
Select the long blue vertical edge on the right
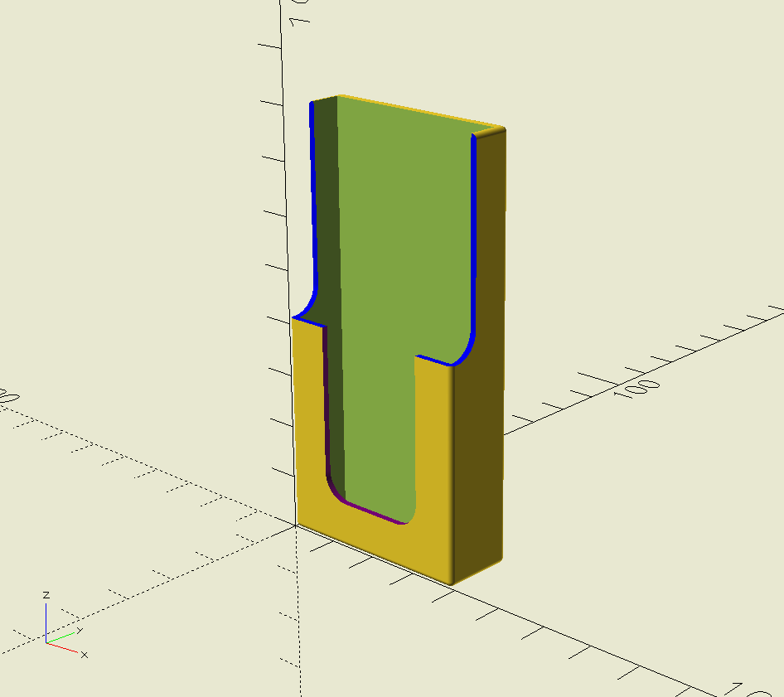(x=473, y=235)
